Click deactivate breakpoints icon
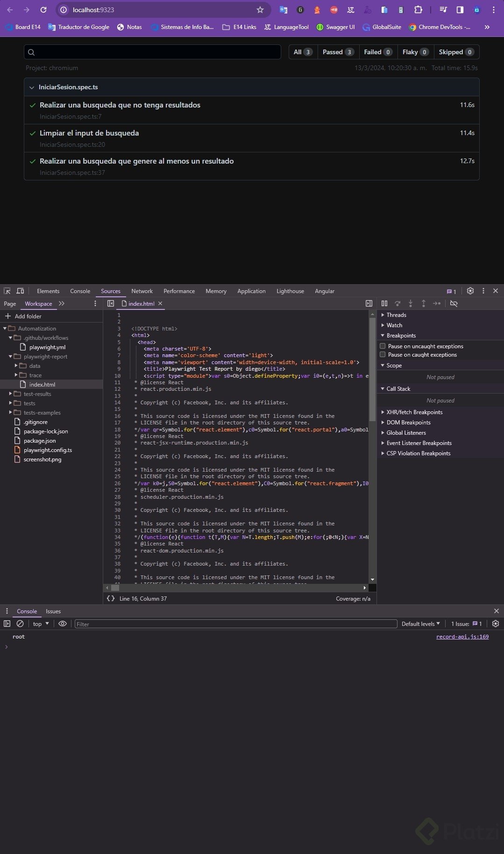The width and height of the screenshot is (504, 854). pyautogui.click(x=454, y=303)
